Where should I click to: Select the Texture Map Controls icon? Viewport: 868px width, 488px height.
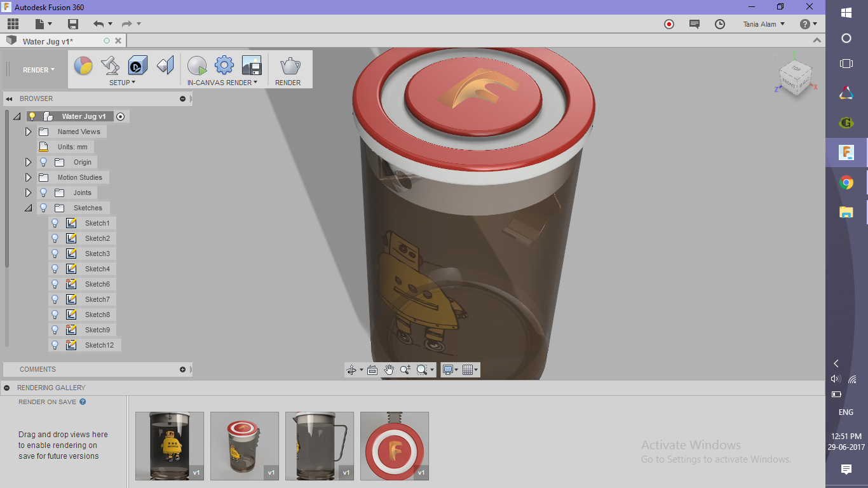coord(165,65)
